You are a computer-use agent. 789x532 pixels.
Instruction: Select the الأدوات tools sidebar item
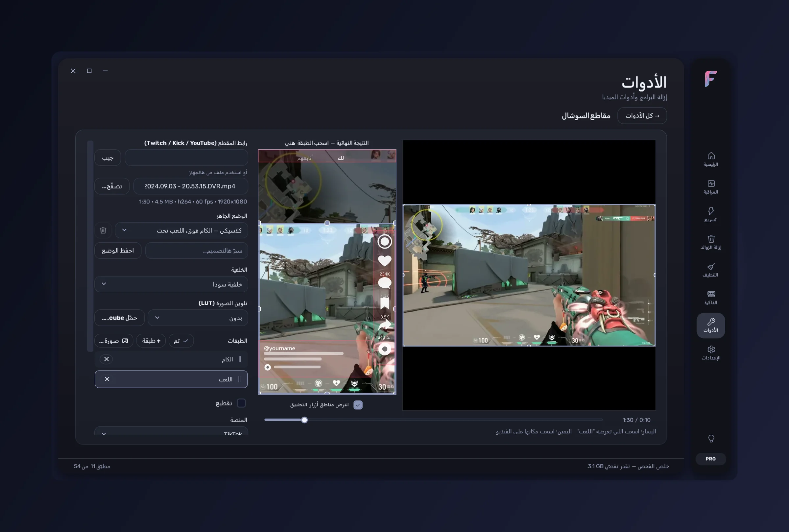pyautogui.click(x=711, y=326)
